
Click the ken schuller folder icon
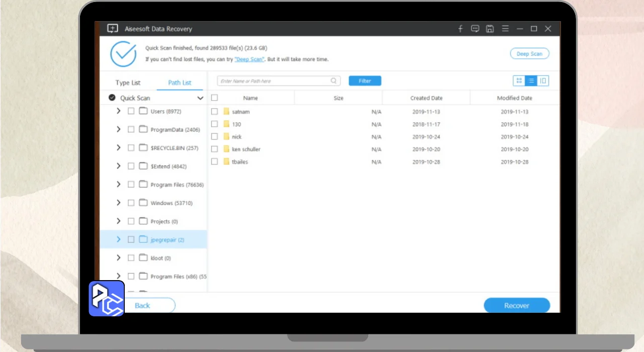[226, 149]
